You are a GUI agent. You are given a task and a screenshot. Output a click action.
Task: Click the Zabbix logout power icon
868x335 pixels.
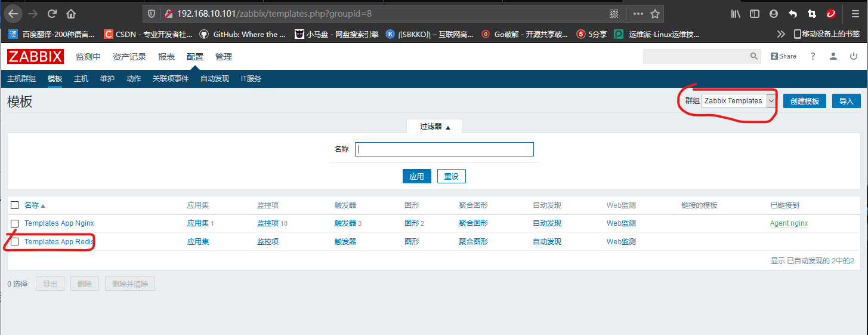pos(854,56)
